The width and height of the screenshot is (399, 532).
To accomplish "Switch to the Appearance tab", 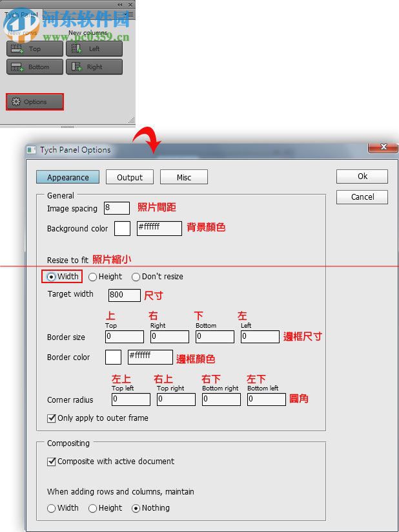I will coord(68,177).
